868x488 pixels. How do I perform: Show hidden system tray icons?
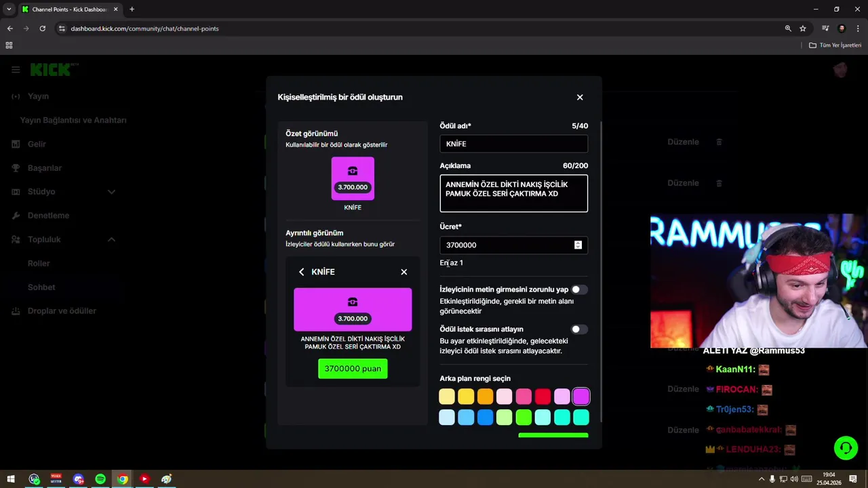point(761,479)
